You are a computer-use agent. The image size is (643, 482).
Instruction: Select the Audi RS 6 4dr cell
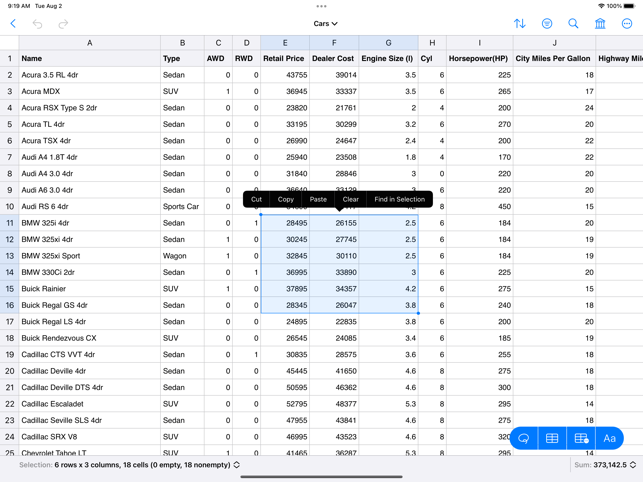89,206
